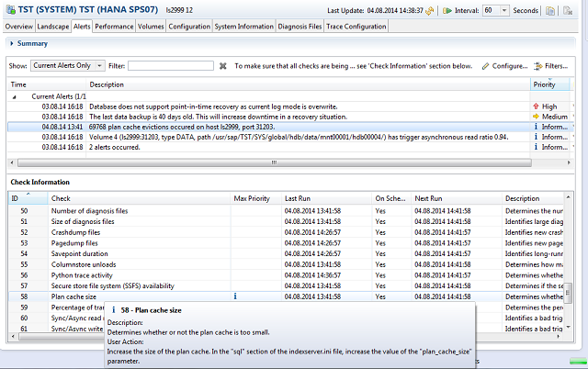The width and height of the screenshot is (588, 369).
Task: Select the Number of diagnosis files check
Action: click(x=286, y=211)
